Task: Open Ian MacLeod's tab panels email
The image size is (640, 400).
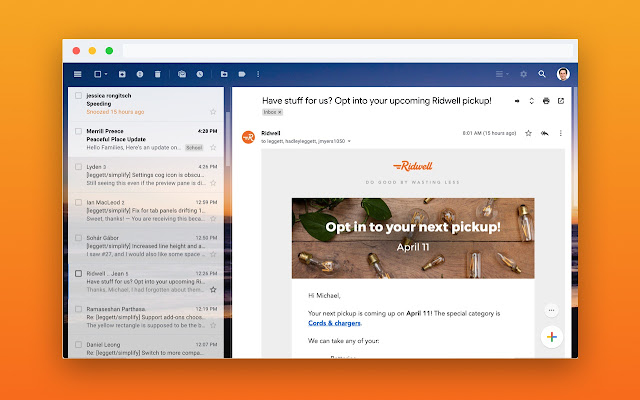Action: 147,211
